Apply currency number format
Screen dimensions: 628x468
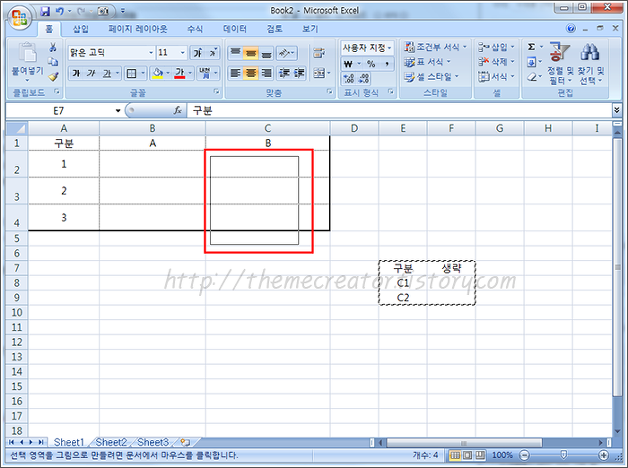click(348, 64)
